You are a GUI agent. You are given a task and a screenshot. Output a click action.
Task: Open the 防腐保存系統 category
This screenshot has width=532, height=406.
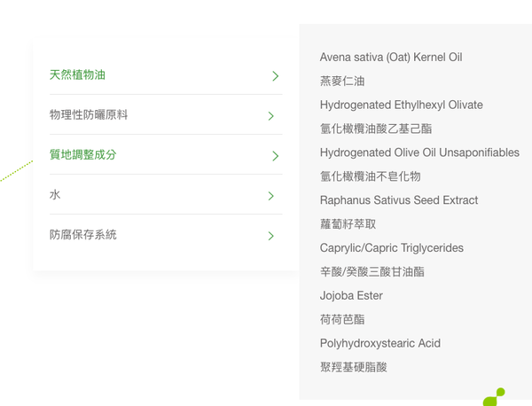[83, 235]
